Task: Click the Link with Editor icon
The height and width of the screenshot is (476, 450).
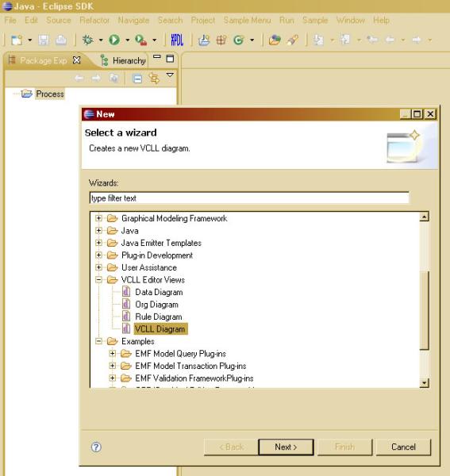Action: point(154,79)
